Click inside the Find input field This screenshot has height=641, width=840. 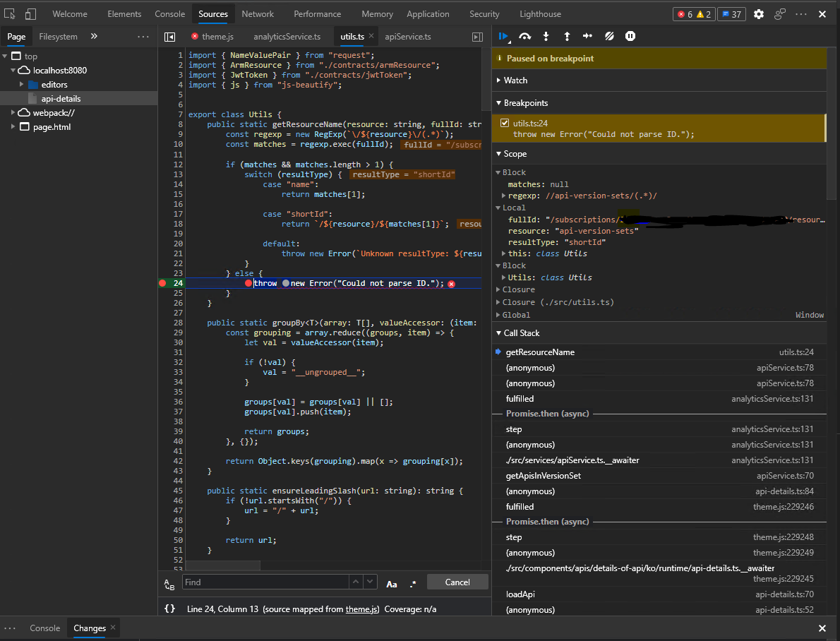tap(265, 582)
